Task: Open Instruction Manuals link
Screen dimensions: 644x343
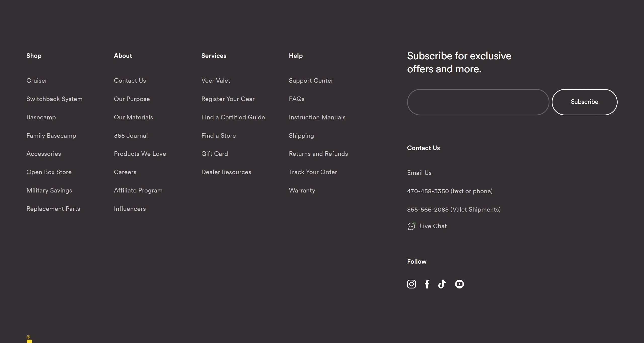Action: click(x=317, y=117)
